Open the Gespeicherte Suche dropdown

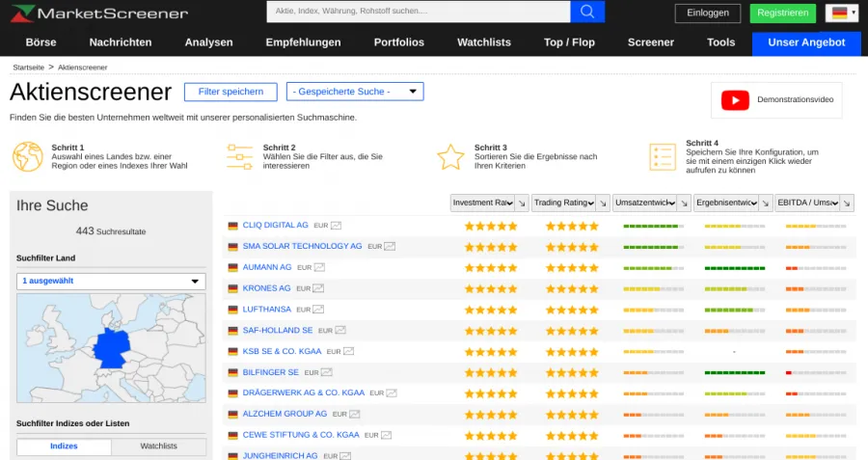click(354, 92)
